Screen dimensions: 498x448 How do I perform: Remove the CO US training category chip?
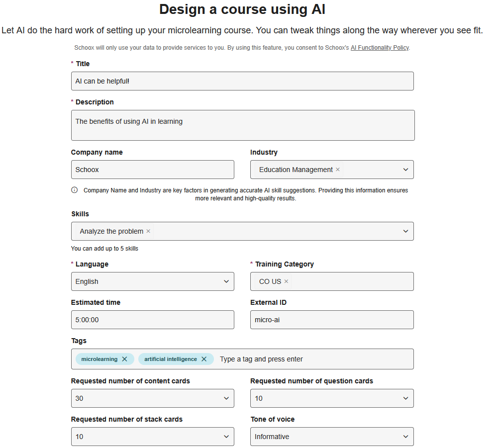[x=286, y=281]
